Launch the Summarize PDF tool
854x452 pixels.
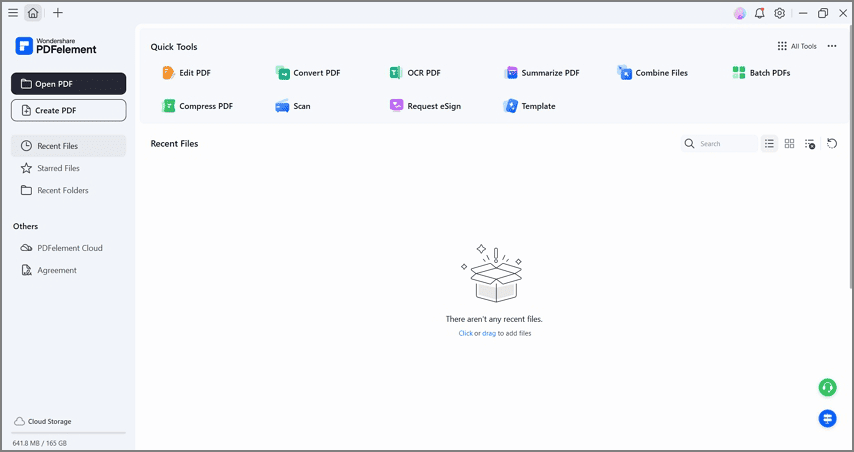542,73
